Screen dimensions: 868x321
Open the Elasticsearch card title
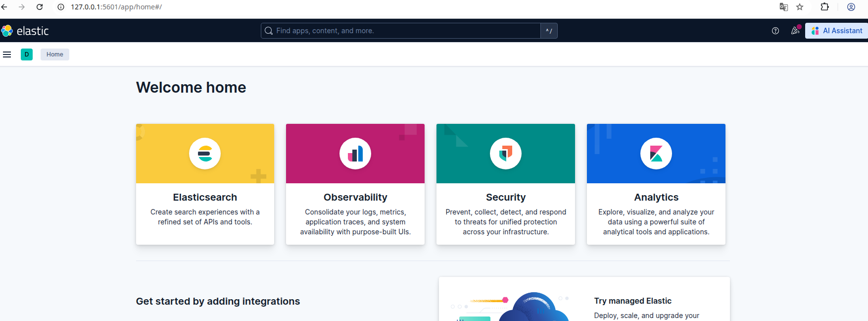click(x=205, y=197)
